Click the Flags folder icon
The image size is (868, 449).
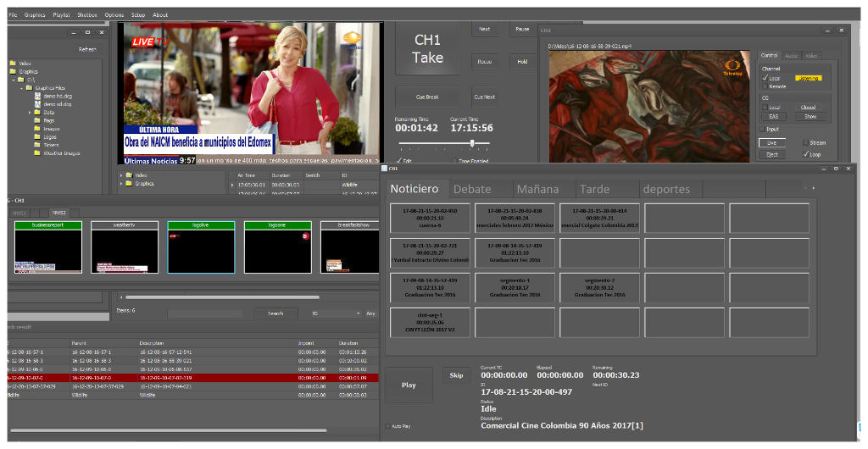click(37, 120)
